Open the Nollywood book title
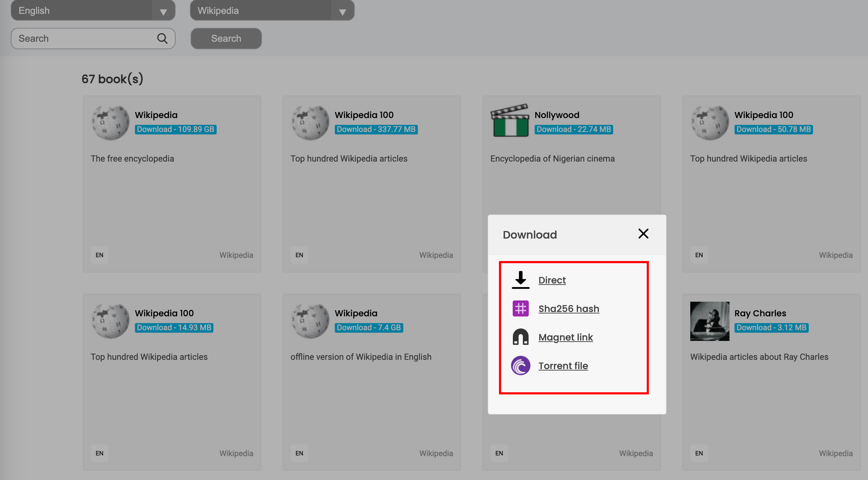This screenshot has height=480, width=868. [x=557, y=115]
